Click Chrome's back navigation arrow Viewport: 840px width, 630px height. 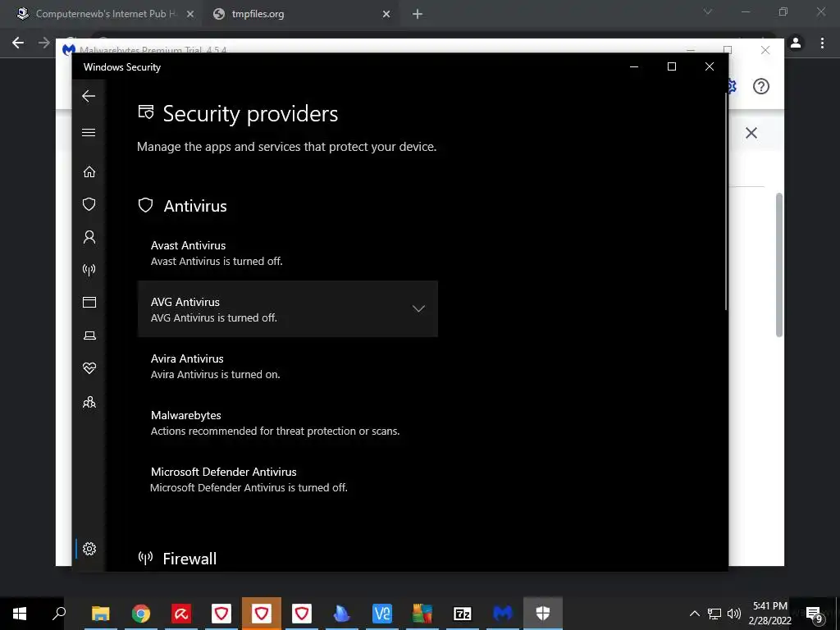(18, 43)
